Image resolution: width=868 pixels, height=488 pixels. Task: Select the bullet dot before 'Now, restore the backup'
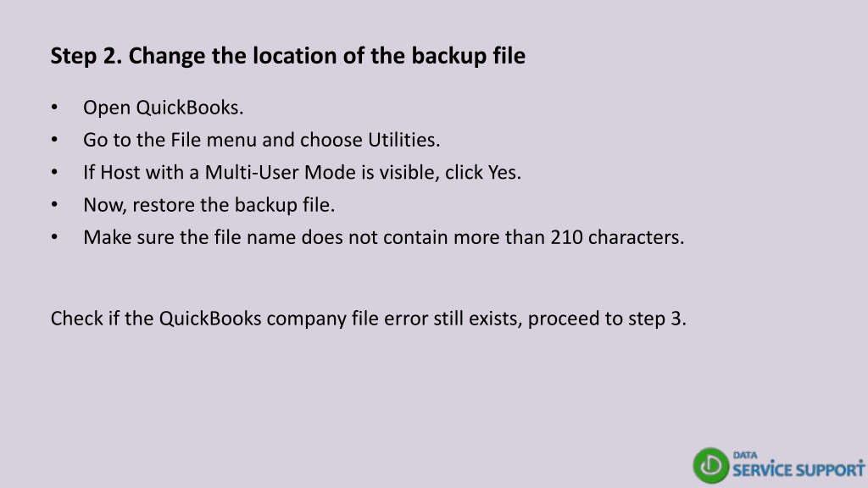pyautogui.click(x=54, y=205)
